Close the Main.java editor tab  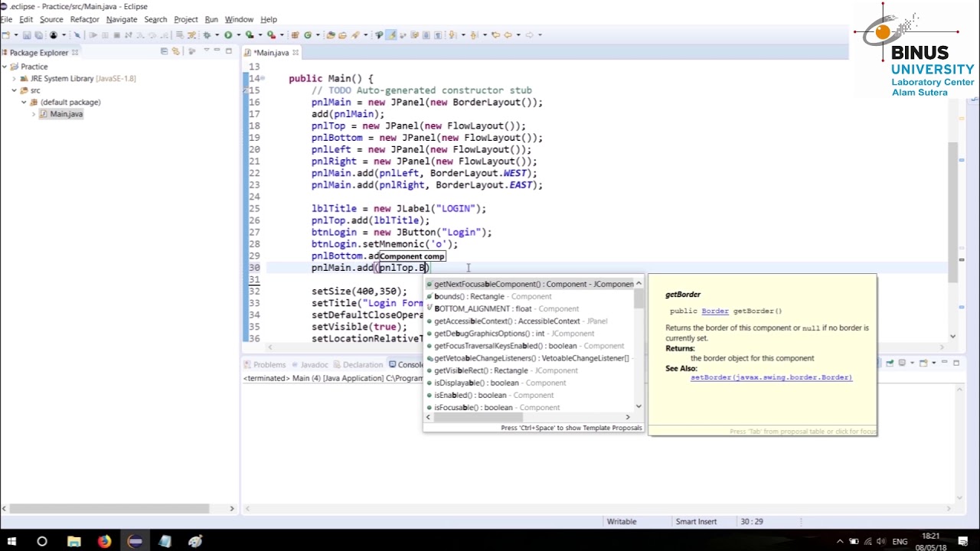(296, 53)
